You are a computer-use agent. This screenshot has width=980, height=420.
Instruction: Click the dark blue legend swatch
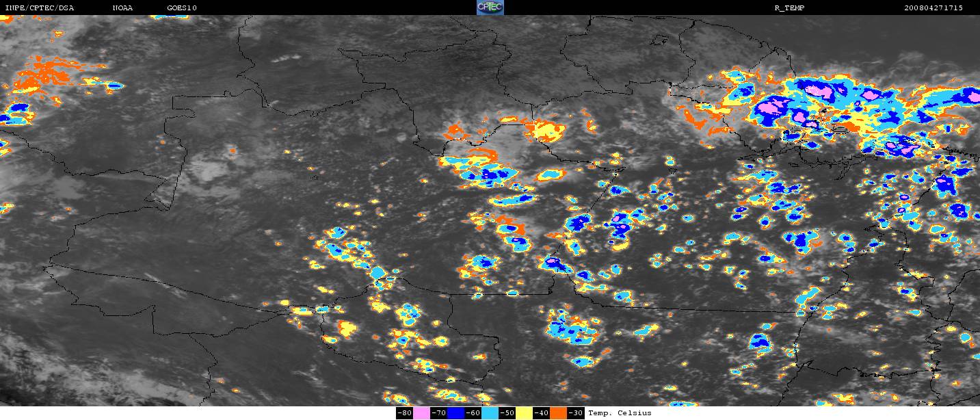455,413
